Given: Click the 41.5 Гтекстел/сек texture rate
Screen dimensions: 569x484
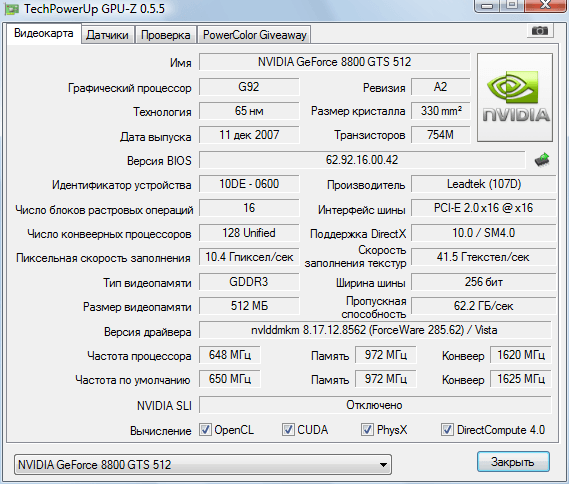Looking at the screenshot, I should point(483,257).
